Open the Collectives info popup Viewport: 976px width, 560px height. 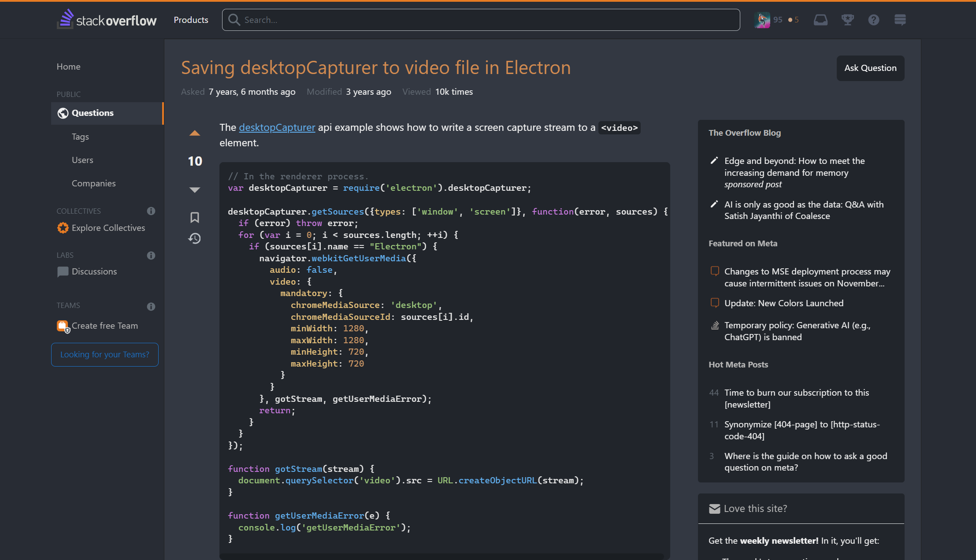pos(151,211)
